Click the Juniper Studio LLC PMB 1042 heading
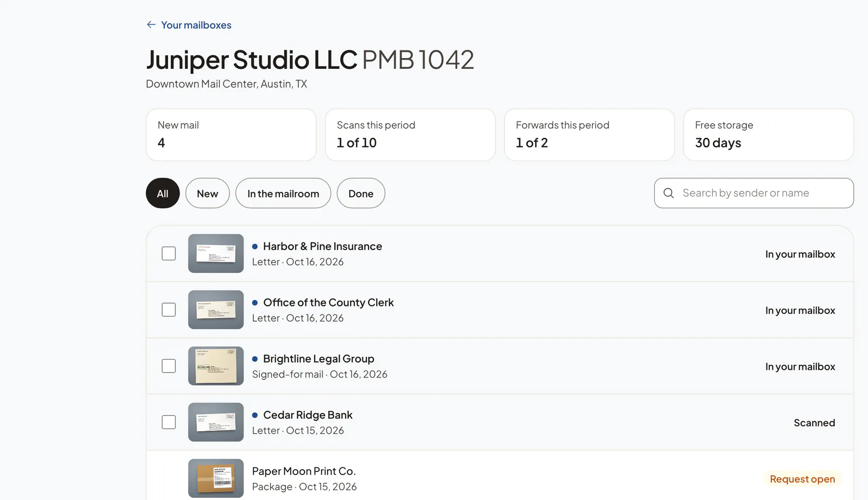 click(x=310, y=60)
